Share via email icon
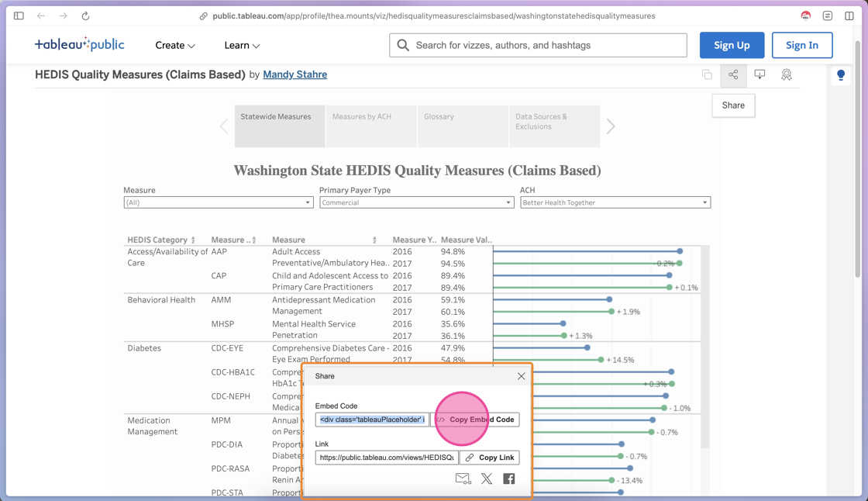Image resolution: width=868 pixels, height=501 pixels. click(463, 479)
